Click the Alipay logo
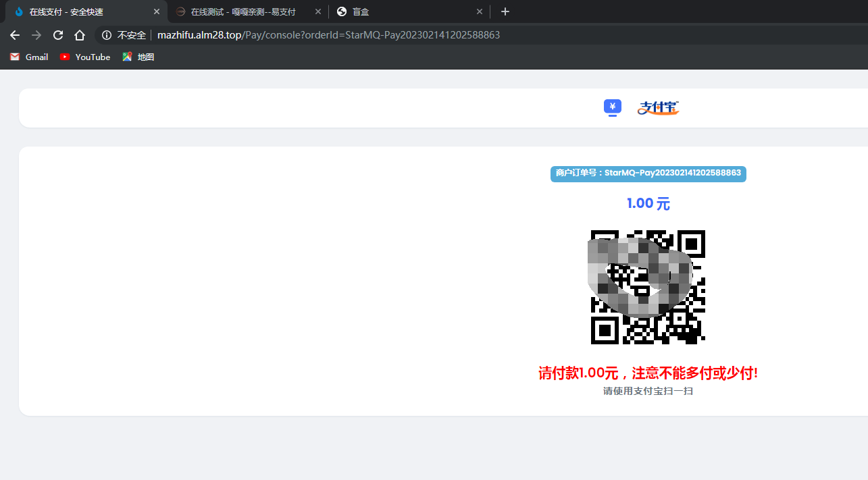 pos(658,107)
